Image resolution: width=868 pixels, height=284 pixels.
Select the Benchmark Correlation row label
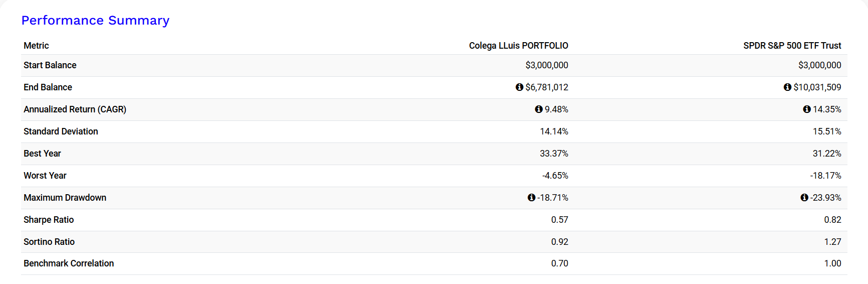tap(69, 263)
